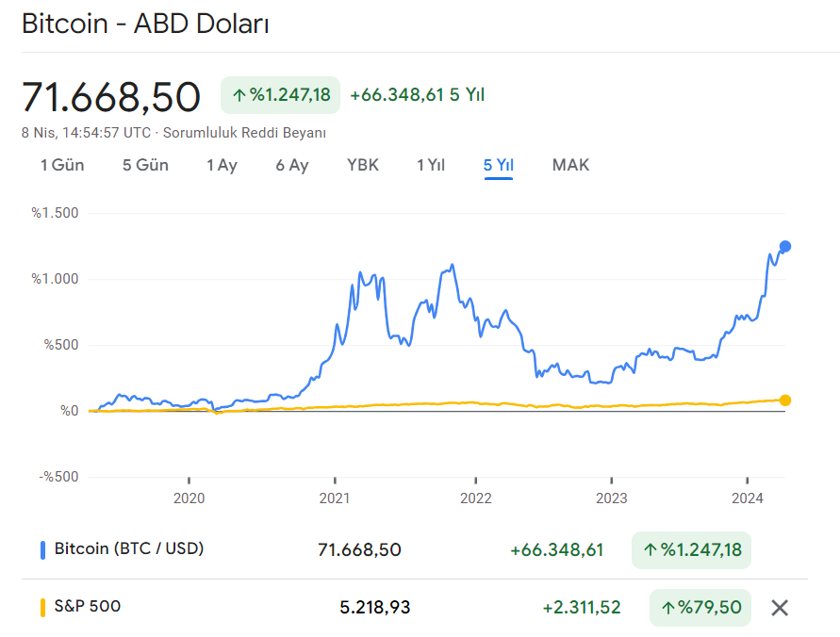Switch to the 1 Gün time range
This screenshot has width=840, height=637.
pyautogui.click(x=60, y=165)
